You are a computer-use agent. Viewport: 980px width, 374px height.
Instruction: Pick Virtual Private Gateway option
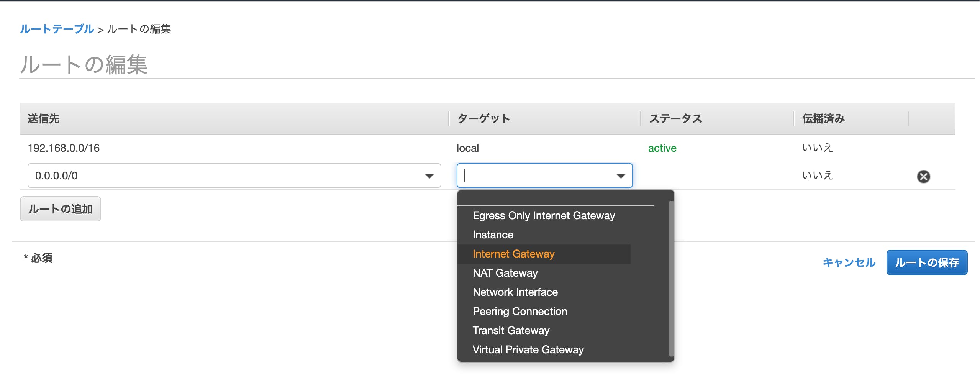click(528, 349)
